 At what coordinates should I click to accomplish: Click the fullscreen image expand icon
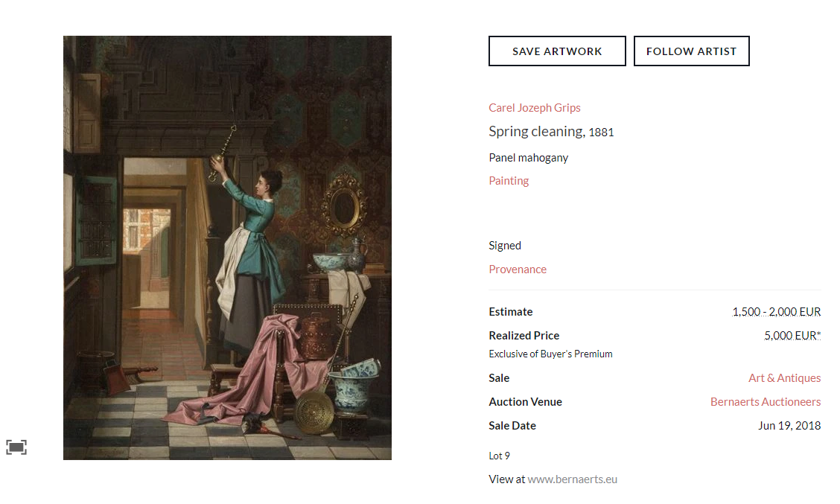(x=16, y=447)
